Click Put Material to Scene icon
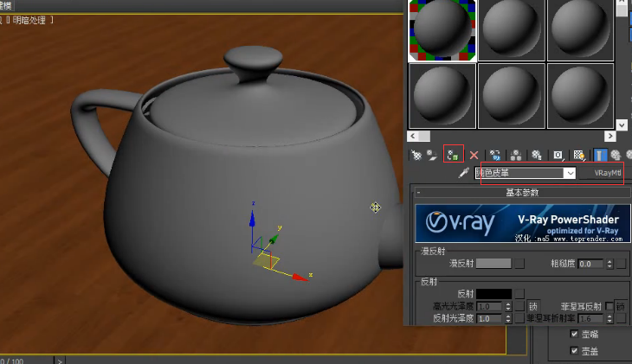This screenshot has width=632, height=364. 432,155
